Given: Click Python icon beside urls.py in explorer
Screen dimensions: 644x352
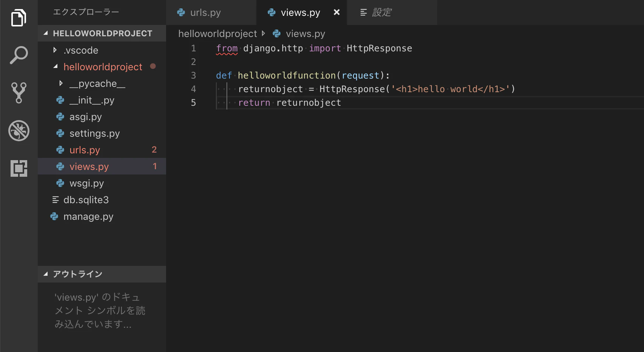Looking at the screenshot, I should coord(60,150).
